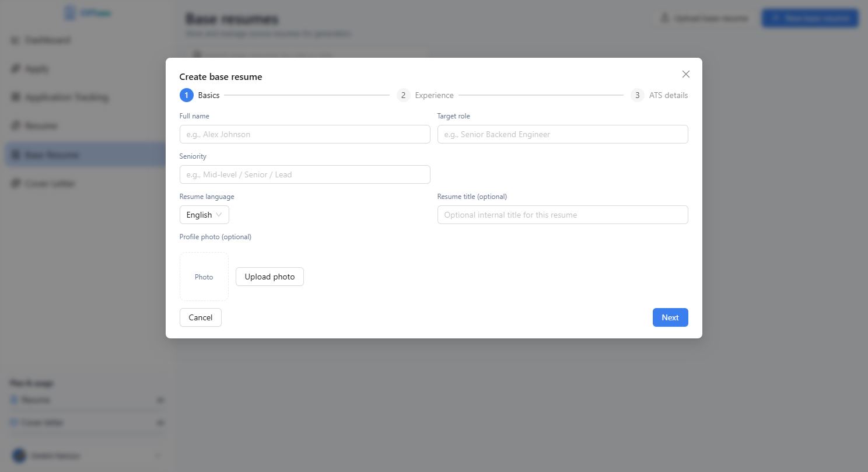Click the dashed Photo placeholder box

point(204,277)
